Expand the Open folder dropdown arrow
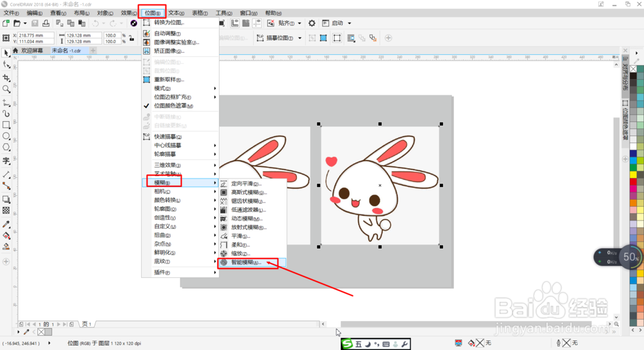This screenshot has height=350, width=644. (x=25, y=23)
